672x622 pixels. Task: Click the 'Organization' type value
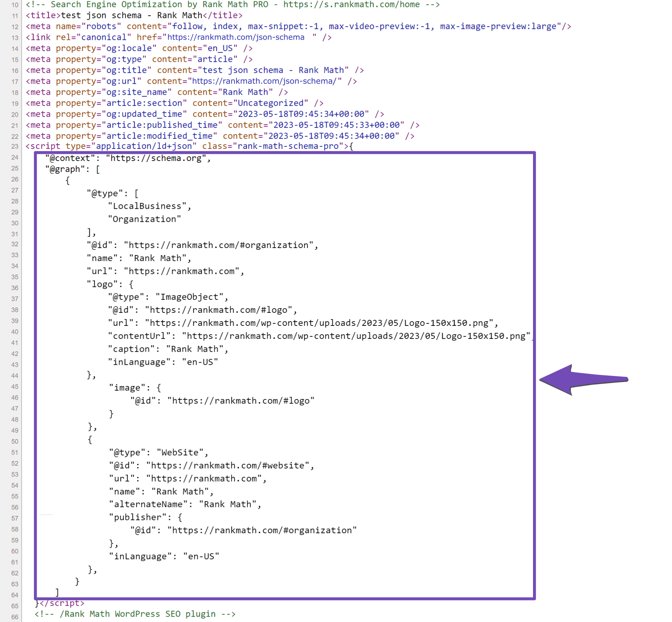click(144, 219)
